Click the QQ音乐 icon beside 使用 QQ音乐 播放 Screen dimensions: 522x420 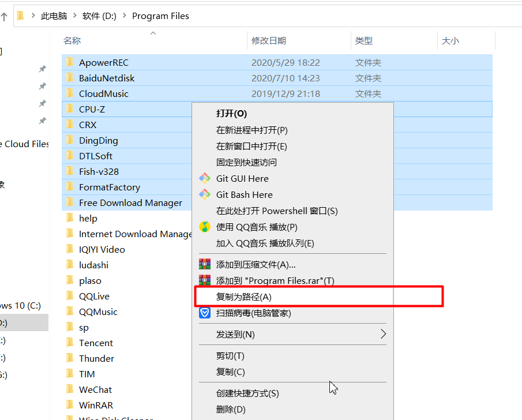[204, 227]
